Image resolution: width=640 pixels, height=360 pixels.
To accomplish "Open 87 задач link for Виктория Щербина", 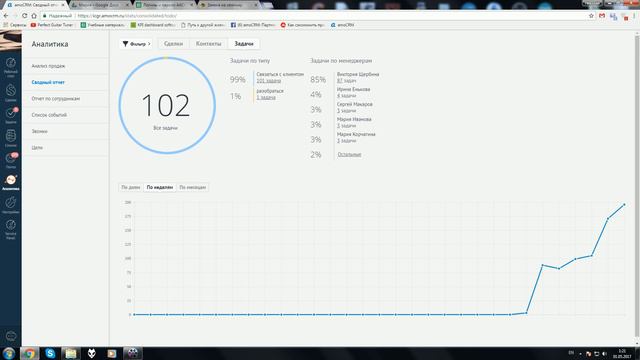I will point(346,81).
